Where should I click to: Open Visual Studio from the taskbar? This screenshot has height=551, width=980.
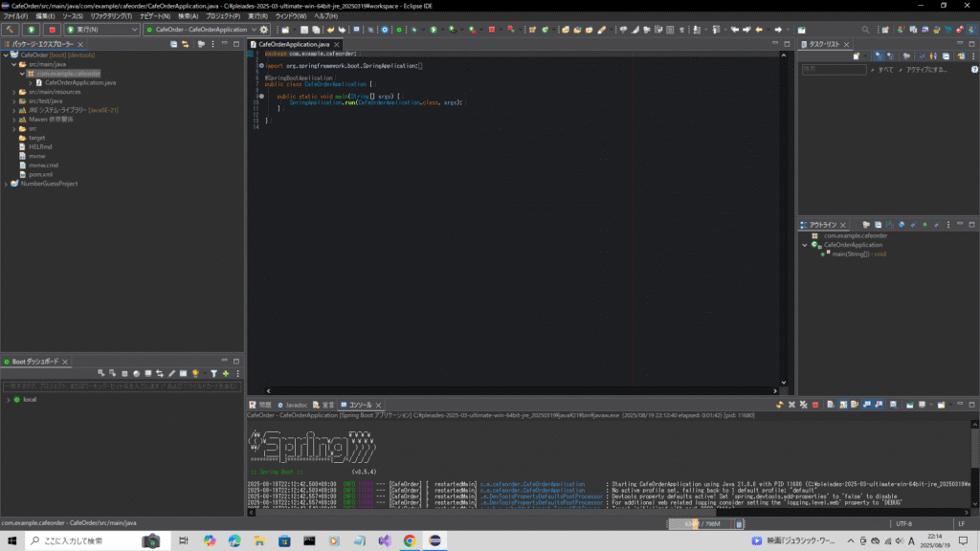tap(385, 540)
